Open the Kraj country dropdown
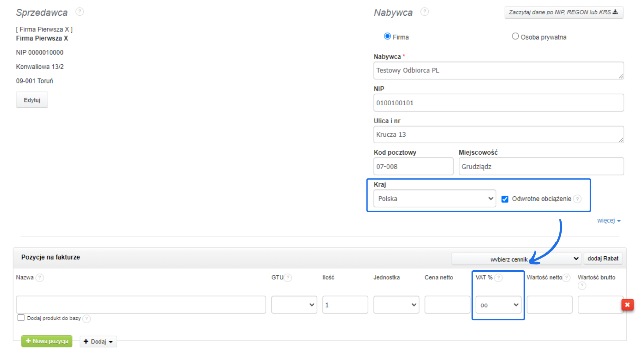The image size is (644, 354). 435,199
